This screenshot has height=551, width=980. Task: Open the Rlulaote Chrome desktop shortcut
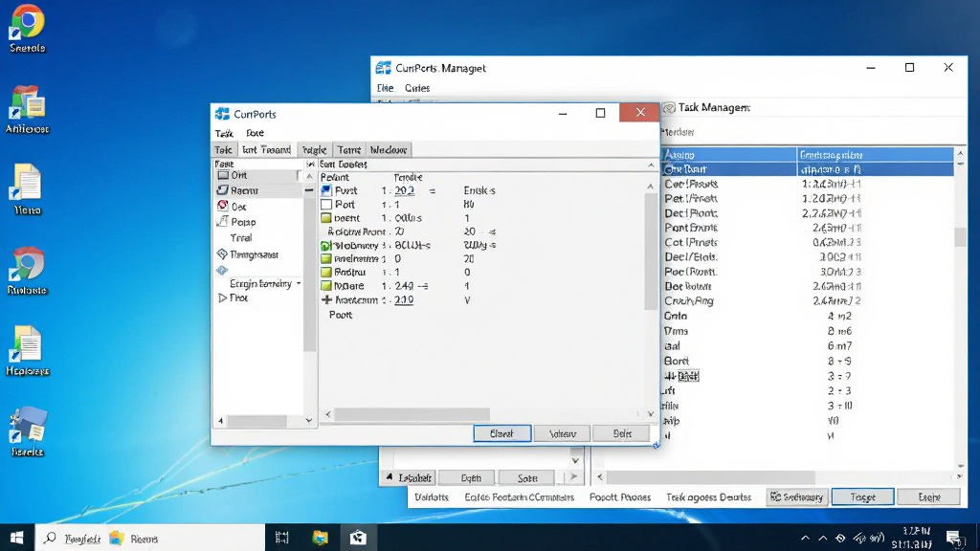pyautogui.click(x=28, y=271)
